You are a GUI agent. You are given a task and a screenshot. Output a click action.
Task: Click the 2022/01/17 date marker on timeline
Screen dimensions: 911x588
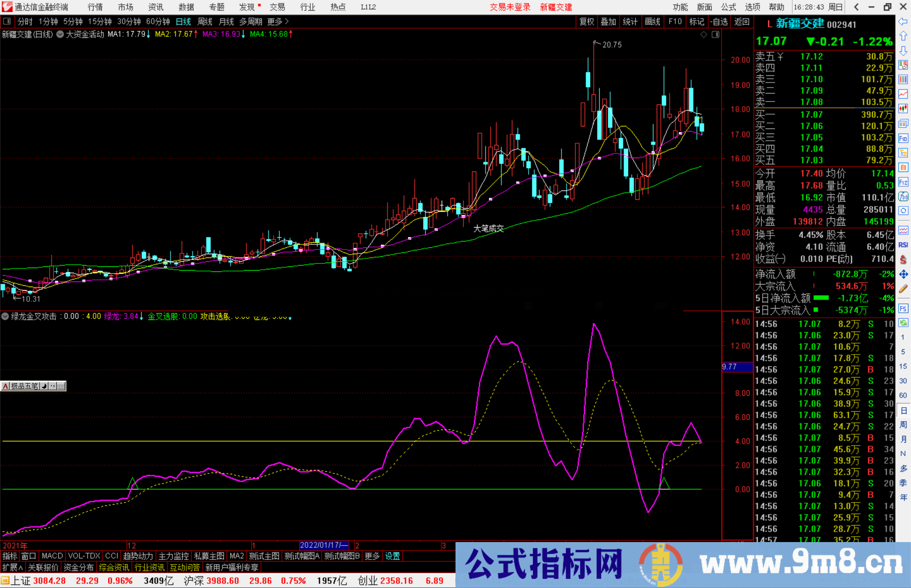(x=324, y=545)
